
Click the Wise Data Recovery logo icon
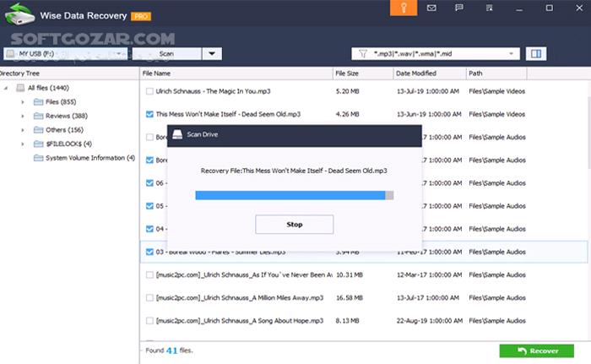point(19,14)
